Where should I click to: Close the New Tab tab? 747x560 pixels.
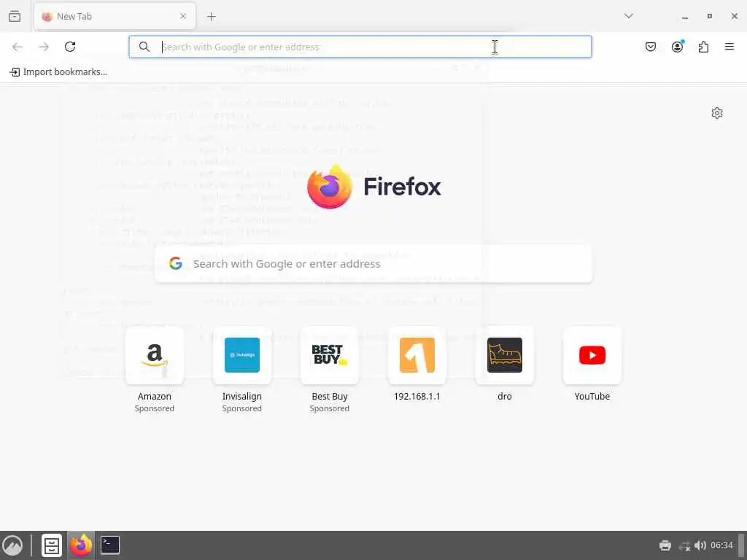click(183, 16)
